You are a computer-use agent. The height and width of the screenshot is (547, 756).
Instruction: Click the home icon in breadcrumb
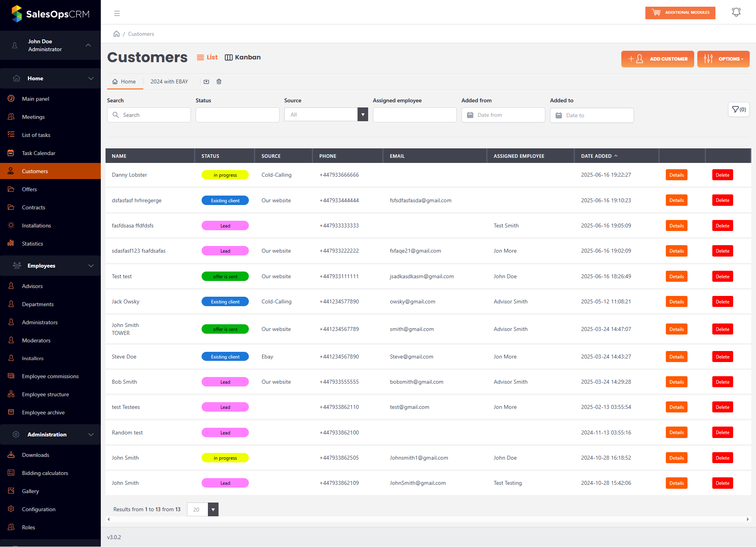click(117, 34)
